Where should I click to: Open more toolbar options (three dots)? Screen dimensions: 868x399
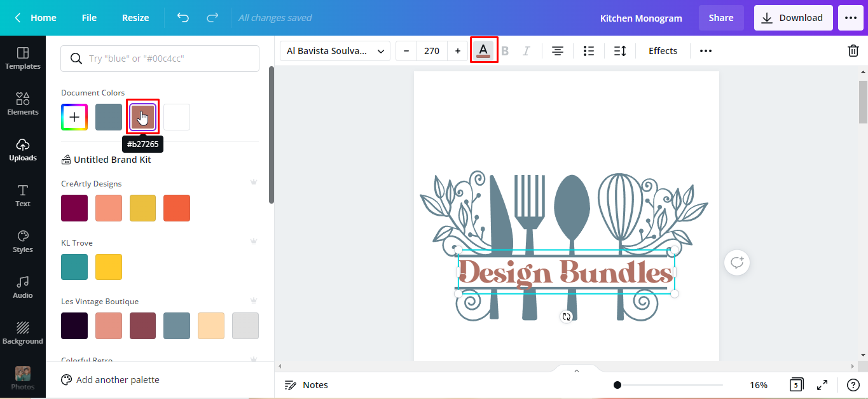point(706,51)
